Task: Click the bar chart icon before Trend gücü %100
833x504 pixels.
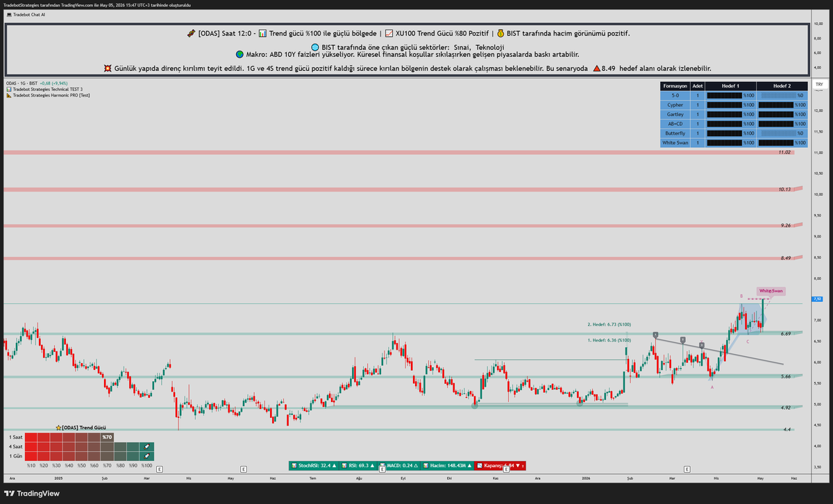Action: tap(262, 33)
